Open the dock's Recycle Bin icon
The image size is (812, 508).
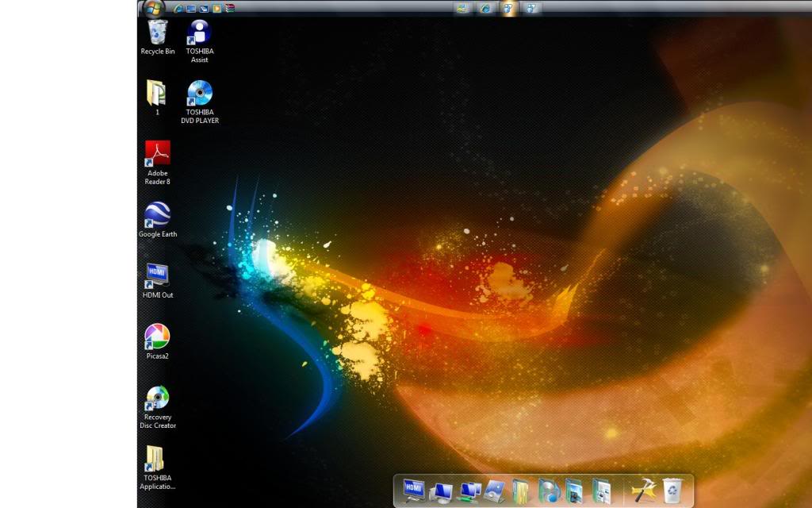click(x=672, y=491)
